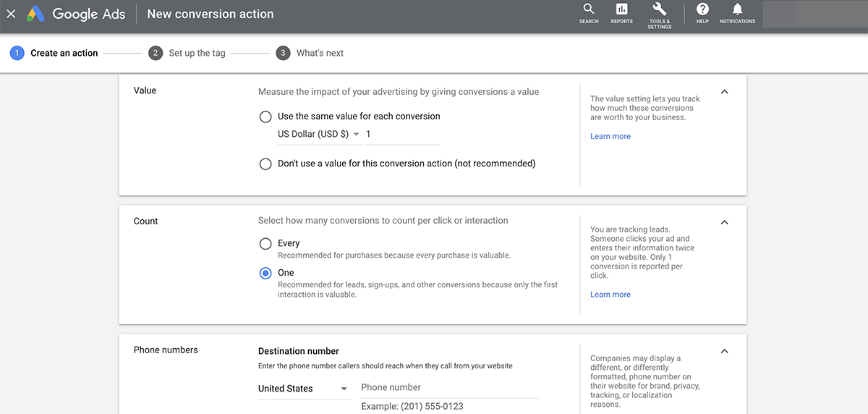The height and width of the screenshot is (414, 868).
Task: Close the New conversion action page
Action: tap(11, 14)
